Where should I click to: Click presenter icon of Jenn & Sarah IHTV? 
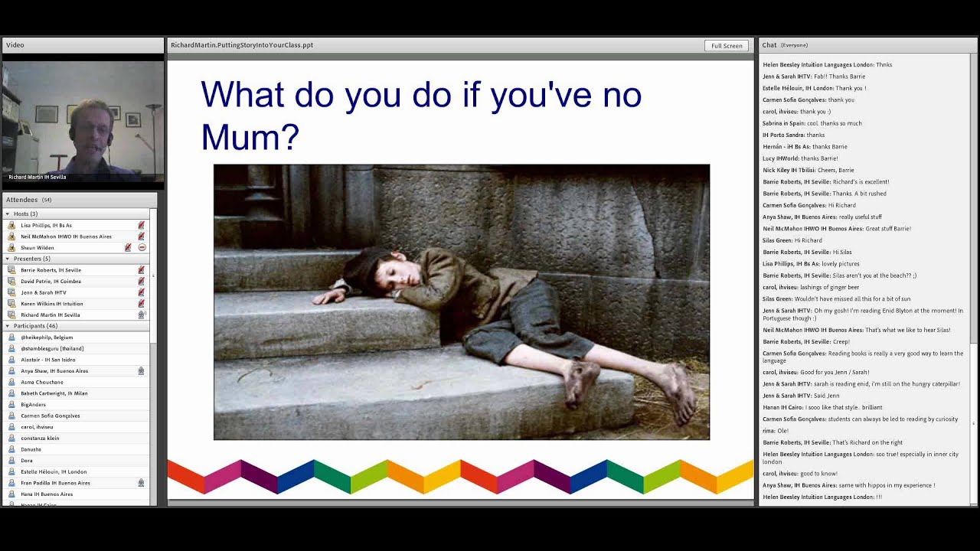pos(11,292)
